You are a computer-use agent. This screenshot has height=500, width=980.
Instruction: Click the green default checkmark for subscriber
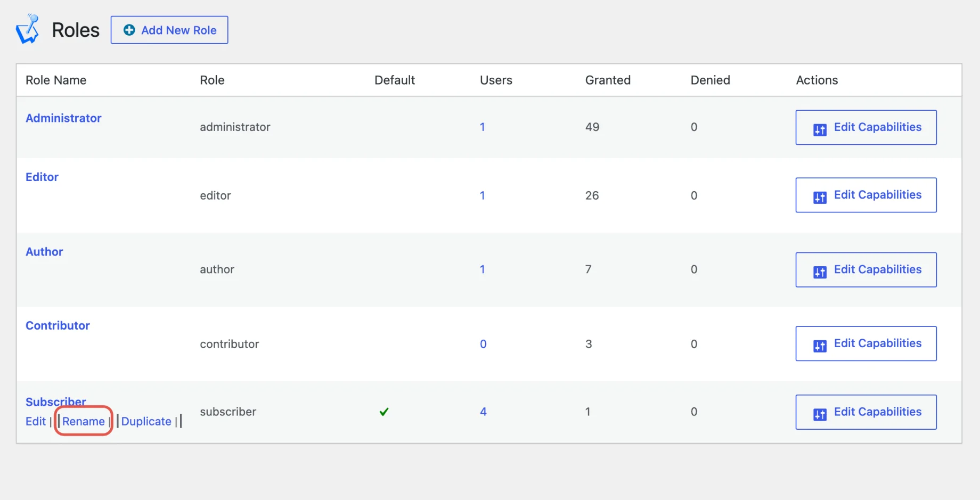tap(383, 412)
